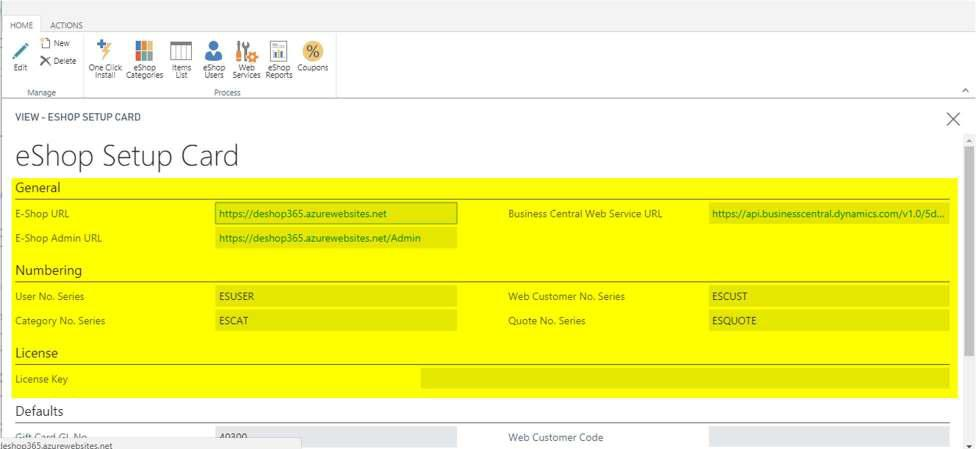Screen dimensions: 976x449
Task: Switch to the ACTIONS ribbon tab
Action: point(66,25)
